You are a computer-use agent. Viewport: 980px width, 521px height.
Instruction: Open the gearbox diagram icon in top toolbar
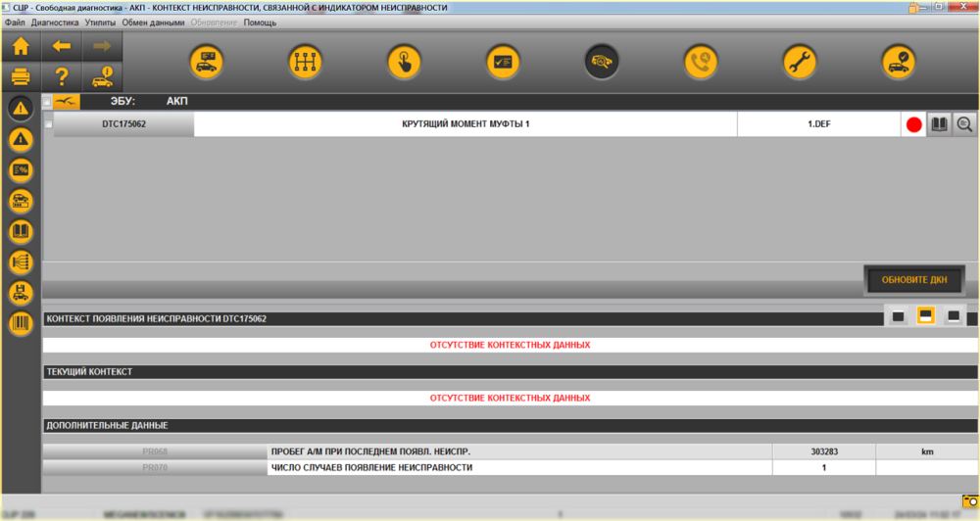(305, 62)
